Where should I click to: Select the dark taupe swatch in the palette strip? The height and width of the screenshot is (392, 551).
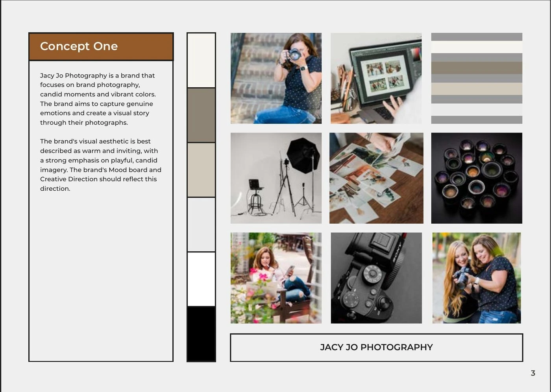(201, 115)
